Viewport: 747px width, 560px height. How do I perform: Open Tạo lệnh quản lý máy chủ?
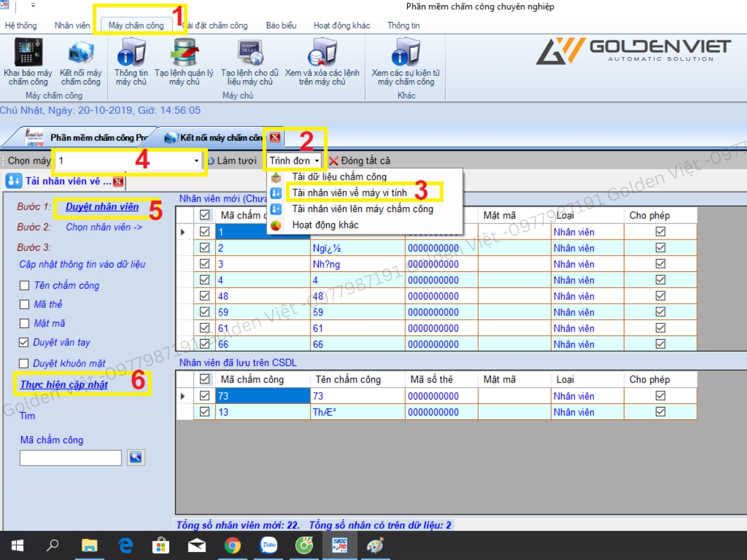184,54
